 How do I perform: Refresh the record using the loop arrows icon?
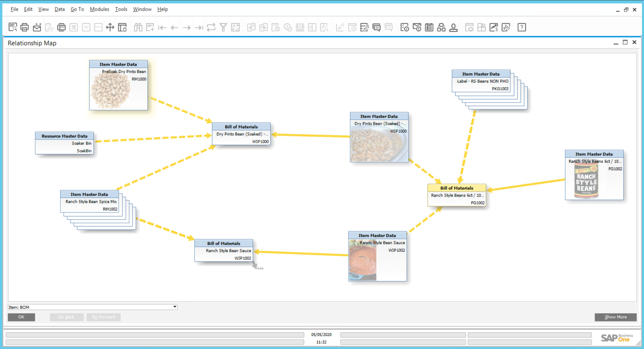coord(211,27)
